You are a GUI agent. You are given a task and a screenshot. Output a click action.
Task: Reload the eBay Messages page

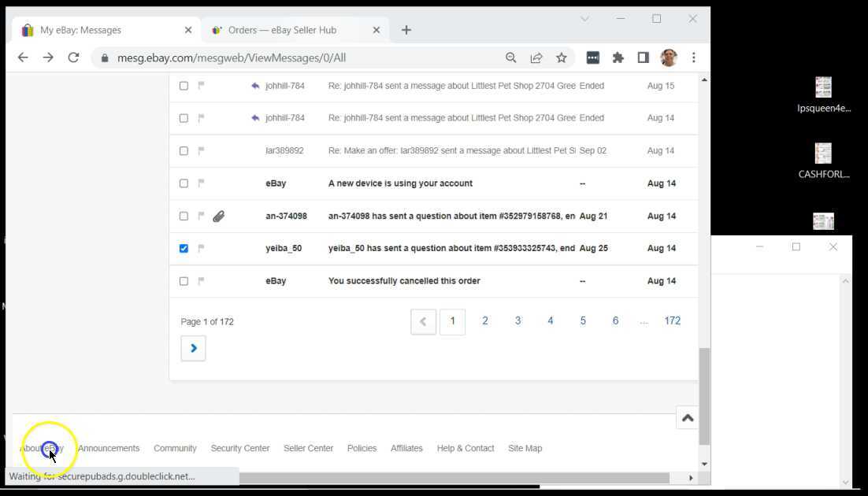(73, 57)
